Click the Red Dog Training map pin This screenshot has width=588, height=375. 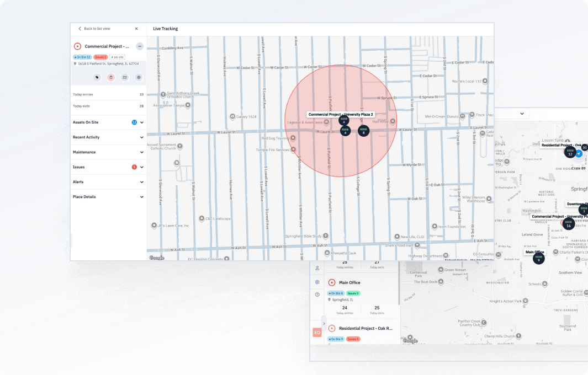coord(293,138)
